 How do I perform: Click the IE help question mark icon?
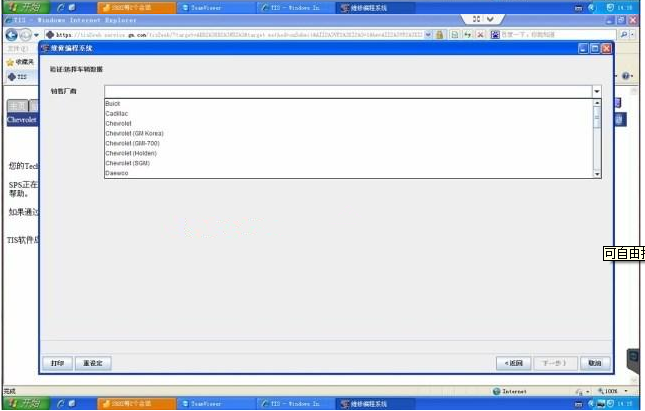coord(626,76)
